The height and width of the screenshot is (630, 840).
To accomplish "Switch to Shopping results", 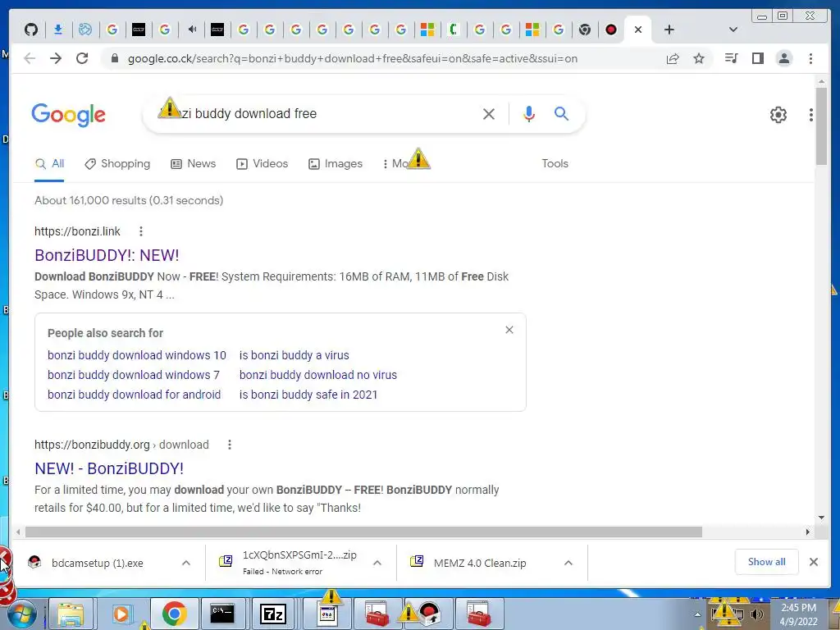I will pos(117,163).
